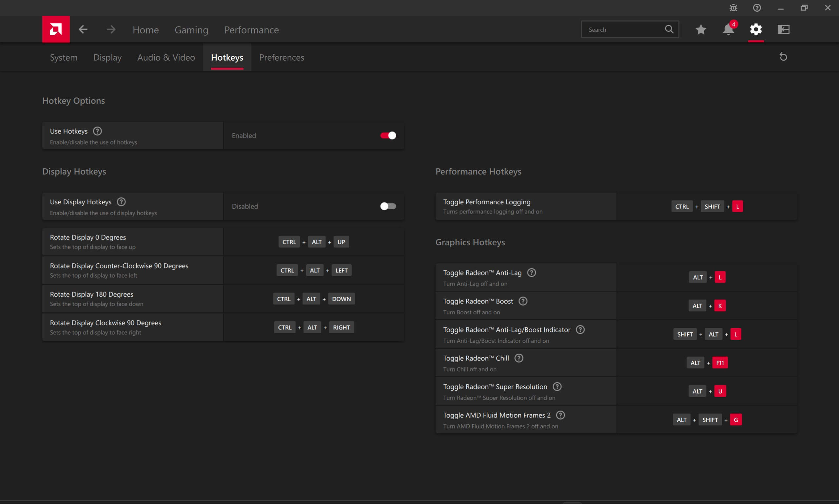Enable the Use Display Hotkeys toggle

(388, 206)
